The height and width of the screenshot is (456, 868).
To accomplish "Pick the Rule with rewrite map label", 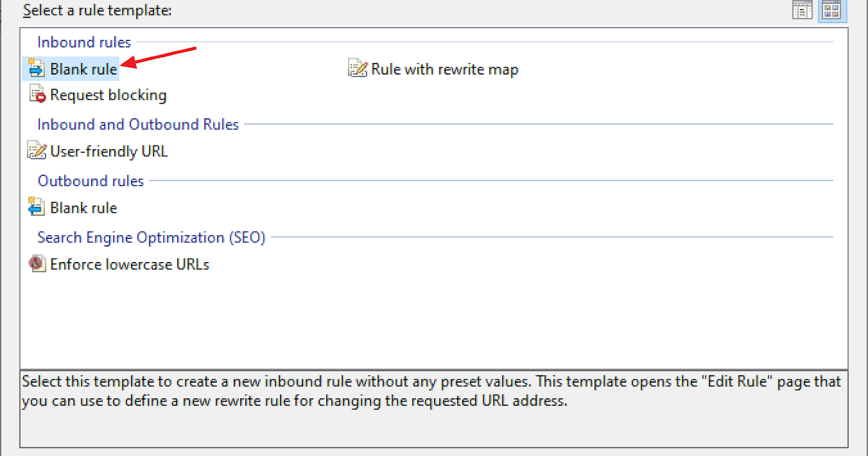I will (444, 69).
